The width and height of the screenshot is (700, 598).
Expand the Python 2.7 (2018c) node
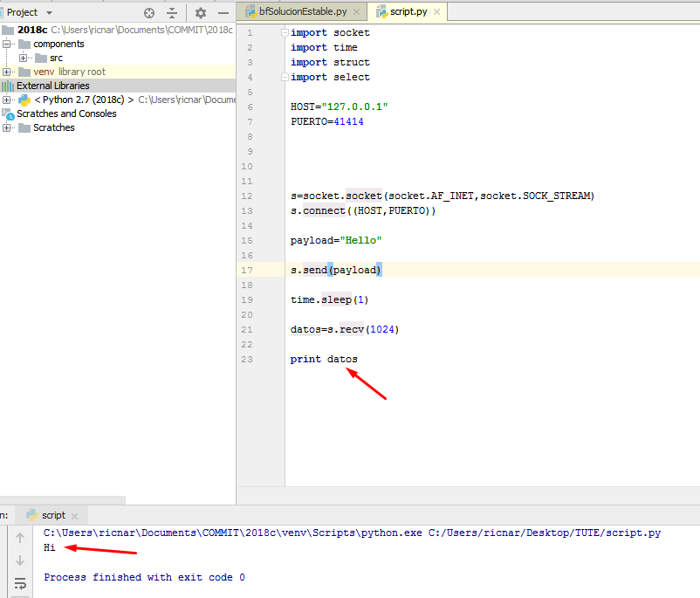coord(7,100)
